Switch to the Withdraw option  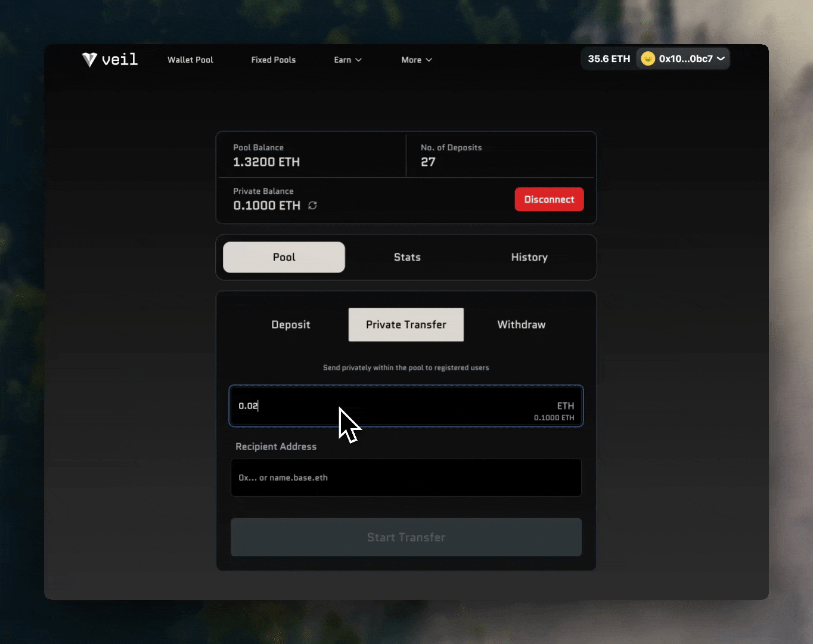pyautogui.click(x=522, y=324)
